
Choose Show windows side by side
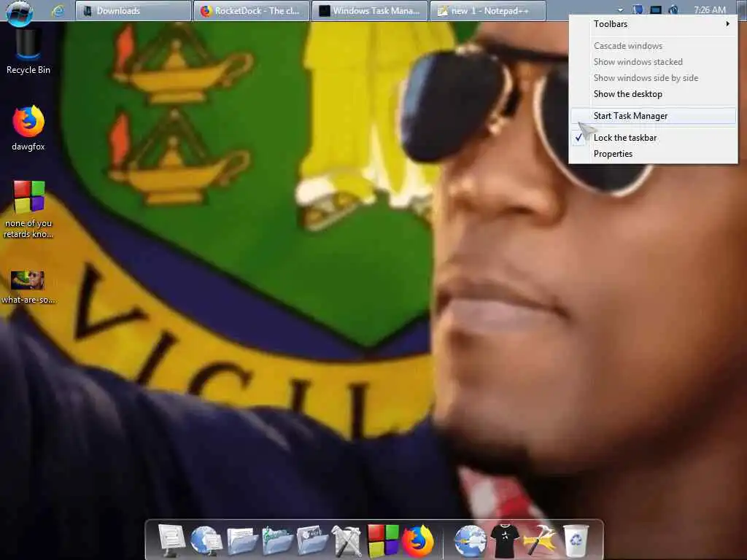pos(653,78)
